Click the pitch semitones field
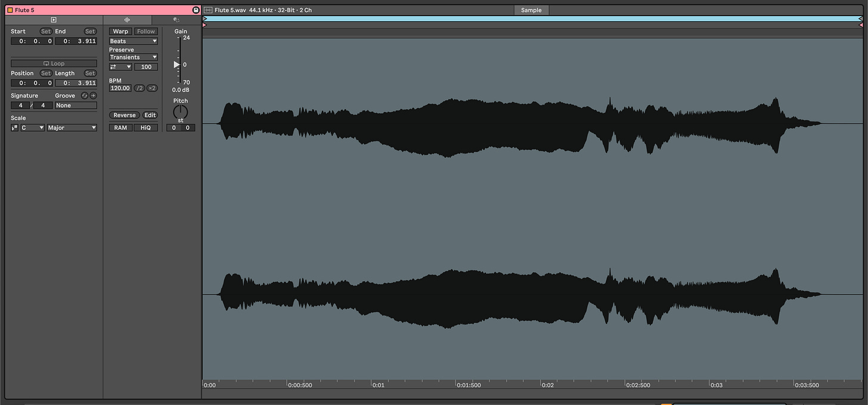 [173, 127]
